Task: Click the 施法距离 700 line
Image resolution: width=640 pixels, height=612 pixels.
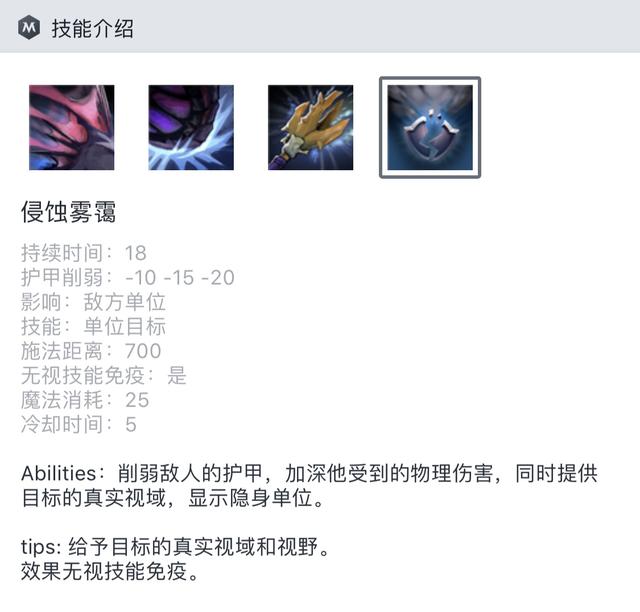Action: [91, 351]
